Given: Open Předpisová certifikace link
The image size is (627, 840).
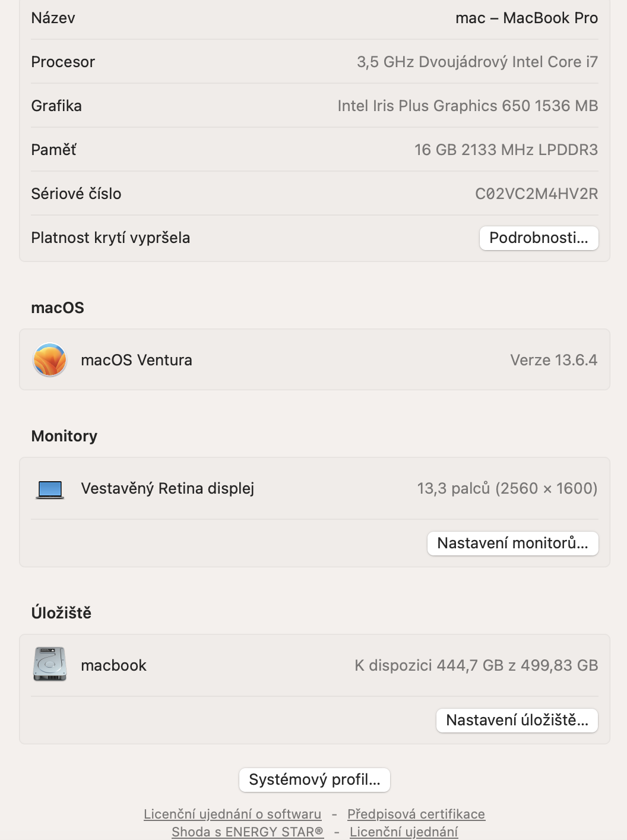Looking at the screenshot, I should 416,814.
